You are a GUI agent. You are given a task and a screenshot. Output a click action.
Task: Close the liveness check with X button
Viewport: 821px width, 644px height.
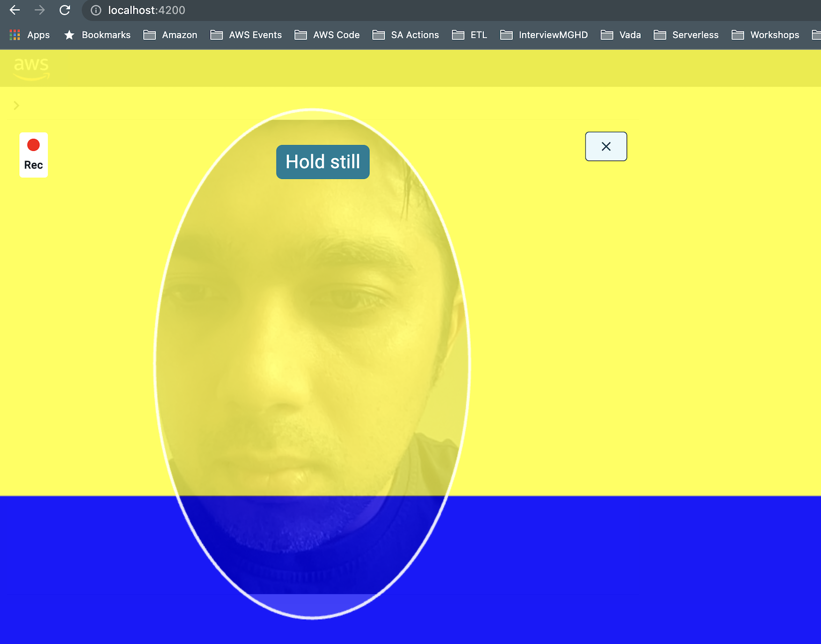606,146
